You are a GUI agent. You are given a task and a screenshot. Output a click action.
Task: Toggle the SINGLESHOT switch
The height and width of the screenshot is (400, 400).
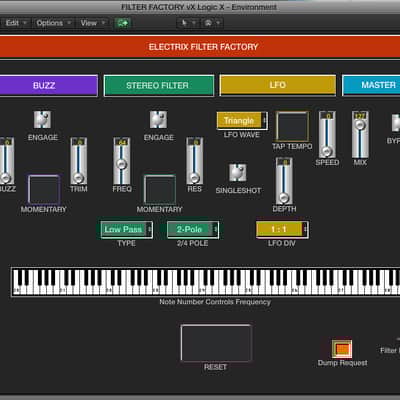click(x=238, y=172)
